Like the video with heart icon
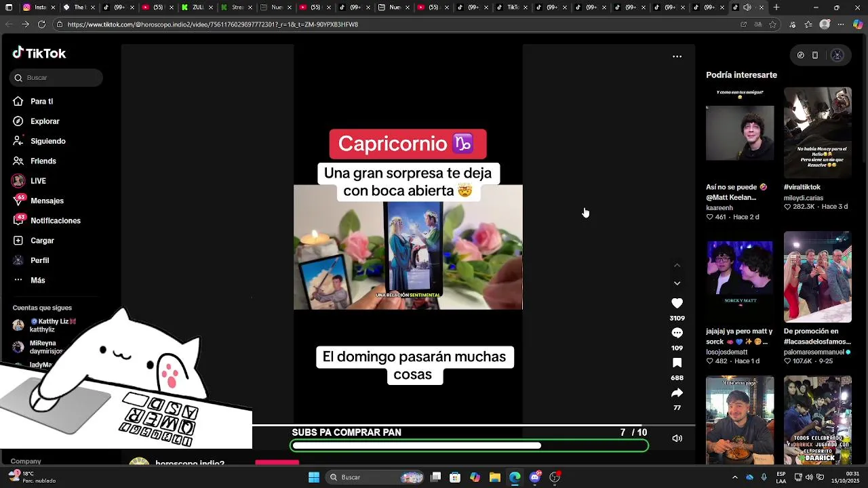 coord(677,304)
